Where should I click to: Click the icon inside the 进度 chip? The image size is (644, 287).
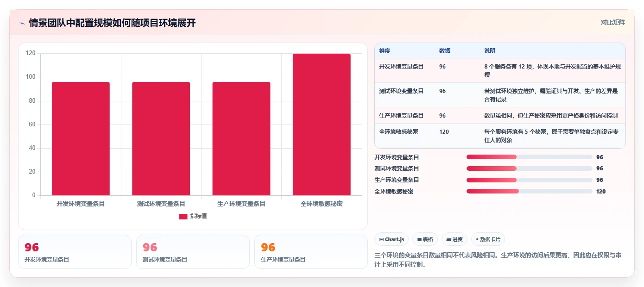[x=448, y=240]
